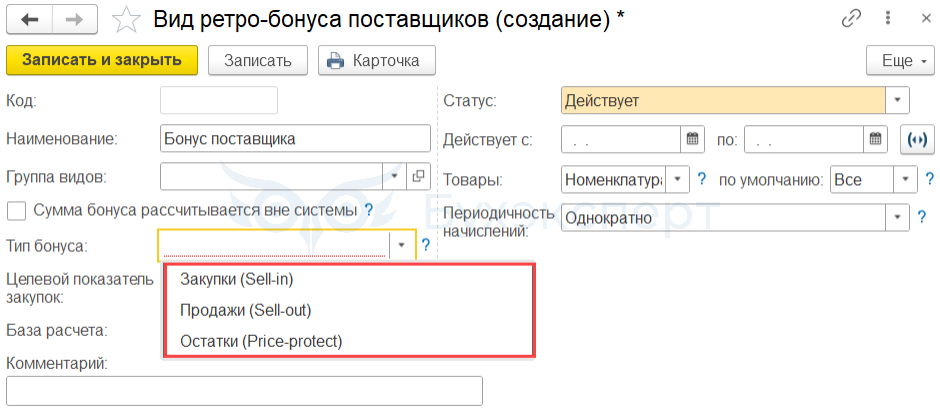Expand the Товары dropdown arrow
Viewport: 940px width, 418px height.
click(679, 180)
